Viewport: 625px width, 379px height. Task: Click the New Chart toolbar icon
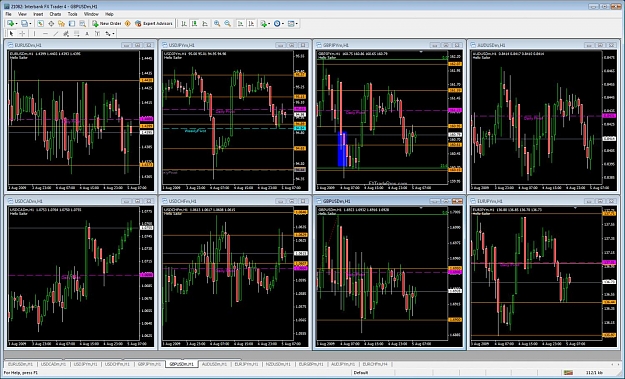point(10,24)
